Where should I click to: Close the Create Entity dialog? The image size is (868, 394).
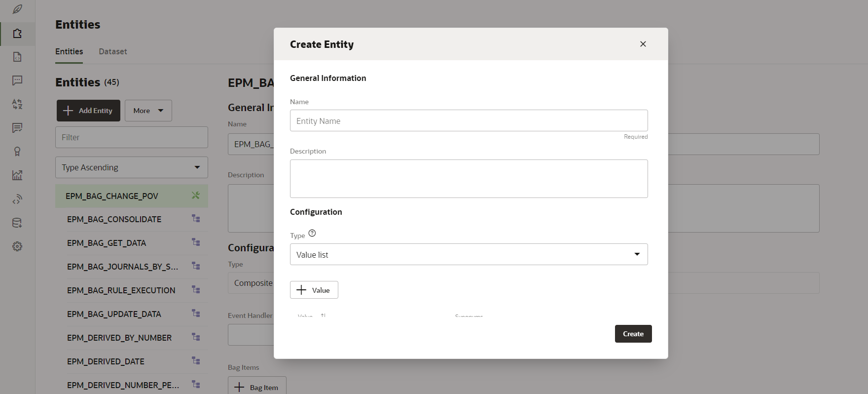643,44
